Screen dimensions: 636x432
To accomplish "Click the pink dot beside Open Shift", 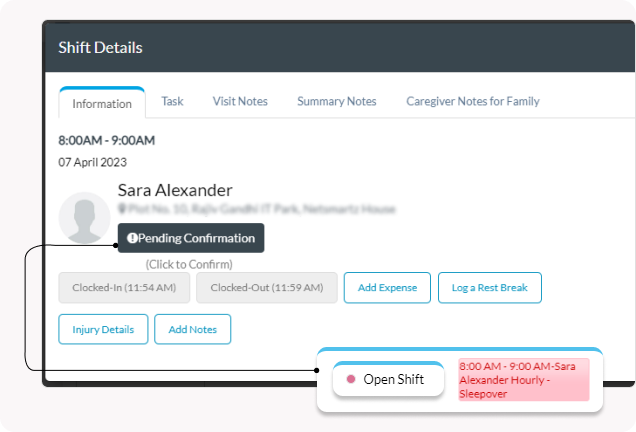I will (351, 379).
